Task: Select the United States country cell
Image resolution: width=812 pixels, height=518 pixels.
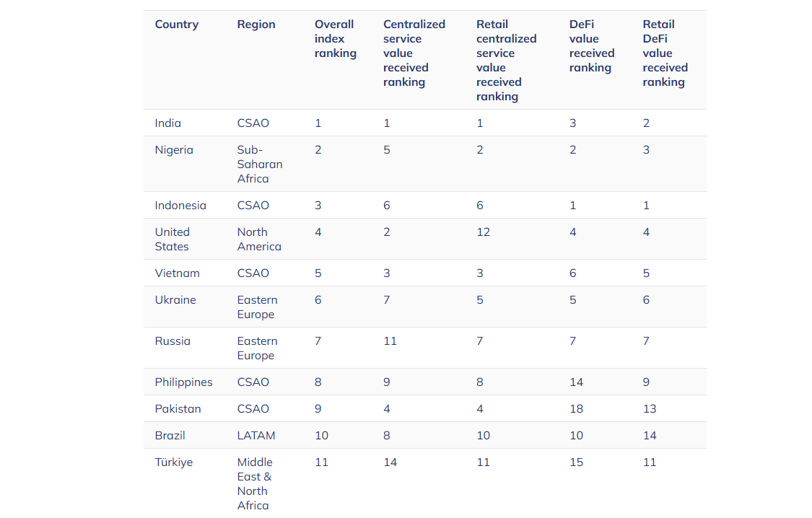Action: click(x=172, y=240)
